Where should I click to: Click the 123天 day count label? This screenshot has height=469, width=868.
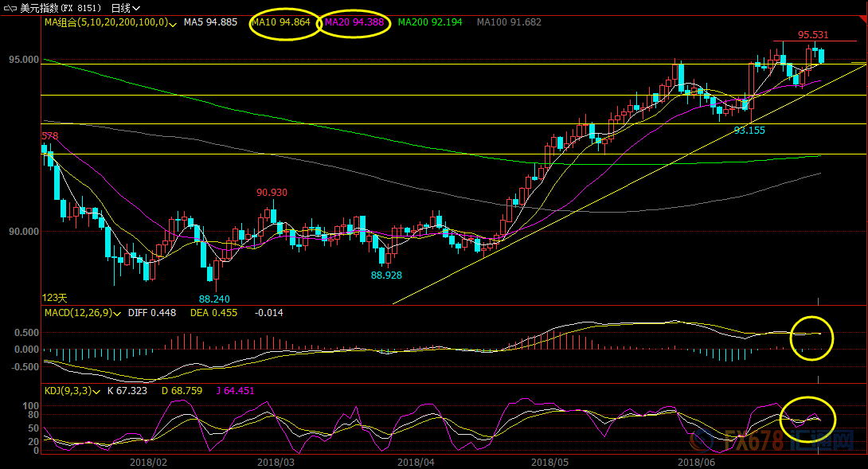coord(55,298)
